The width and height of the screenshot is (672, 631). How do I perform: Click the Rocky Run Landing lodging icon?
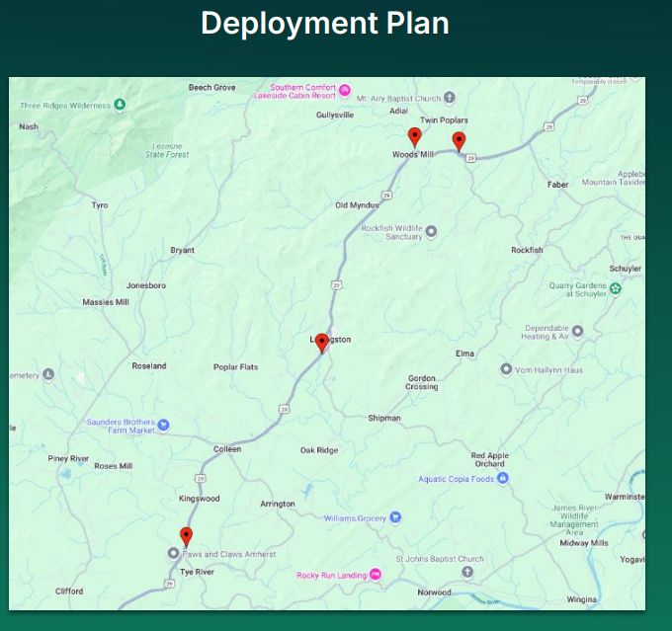click(376, 575)
